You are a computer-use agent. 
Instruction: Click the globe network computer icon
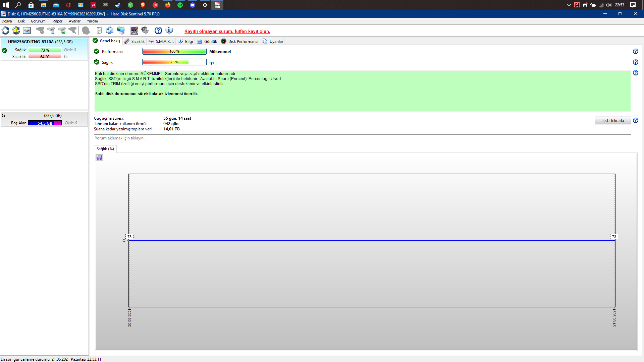[x=121, y=31]
